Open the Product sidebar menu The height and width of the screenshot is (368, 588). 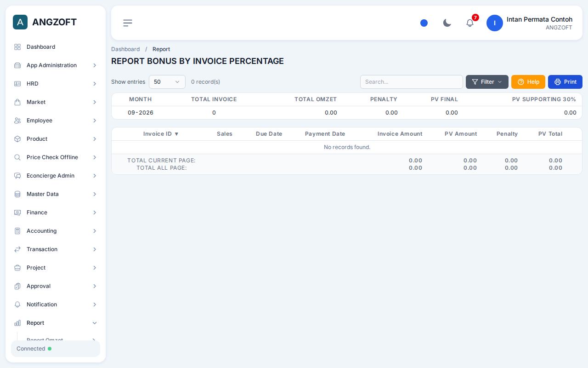[x=56, y=139]
